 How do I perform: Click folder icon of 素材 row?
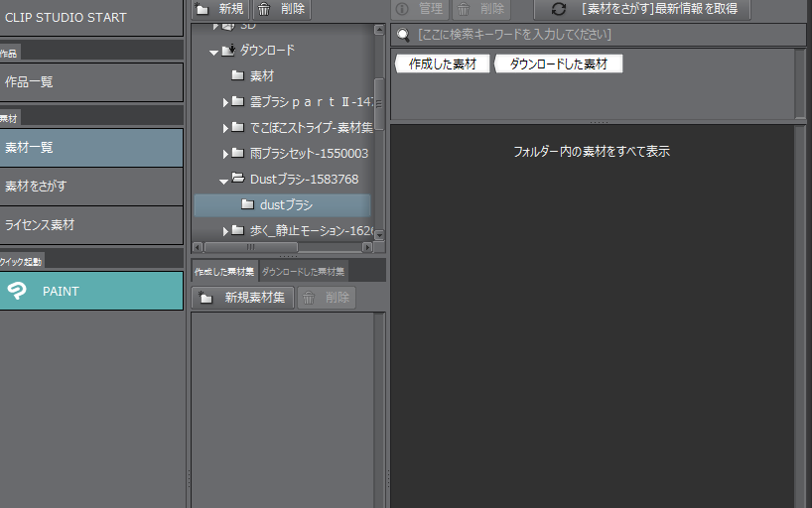[237, 75]
